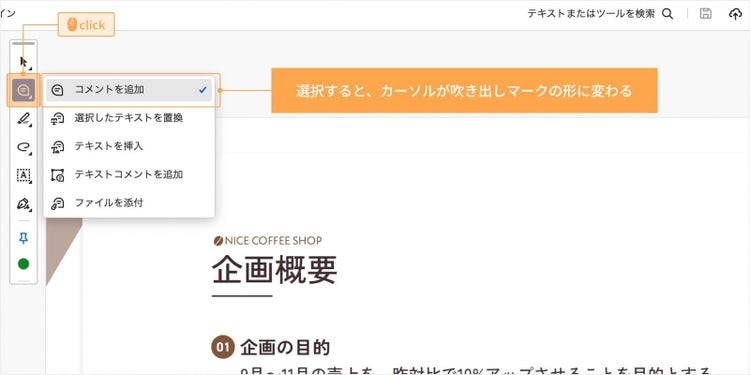Viewport: 750px width, 375px height.
Task: Select the highlighter pen tool
Action: (x=23, y=118)
